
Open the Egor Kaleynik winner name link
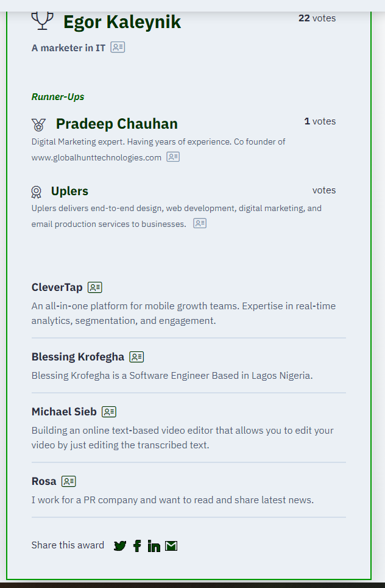[122, 23]
